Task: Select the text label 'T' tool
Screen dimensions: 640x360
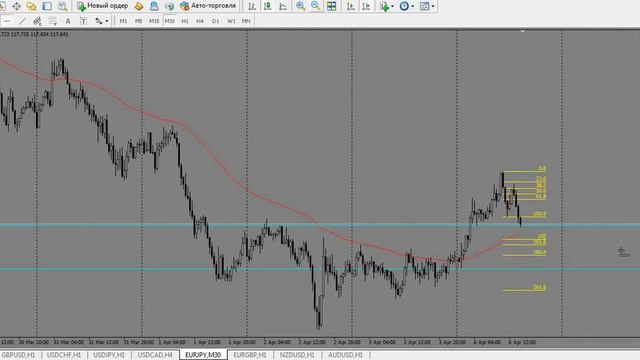Action: (83, 21)
